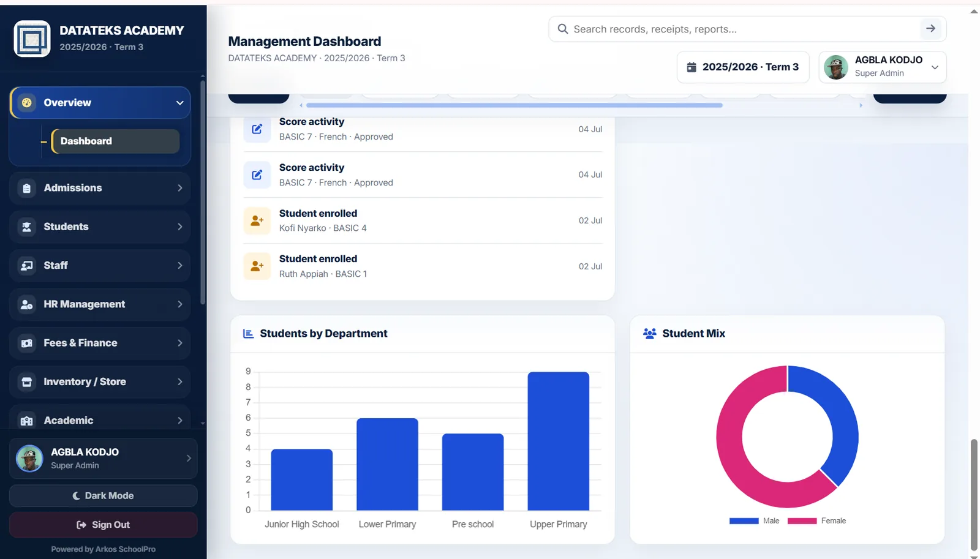Click the moon icon on Dark Mode

(76, 496)
